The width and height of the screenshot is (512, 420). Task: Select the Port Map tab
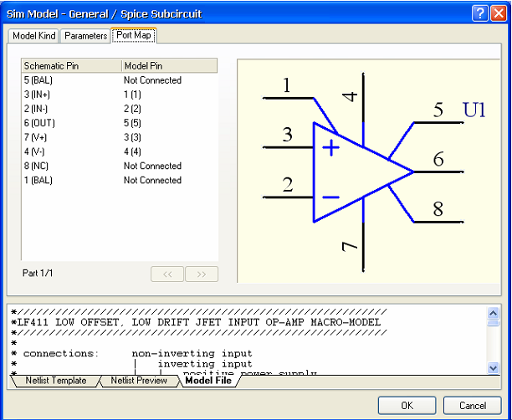click(x=134, y=36)
